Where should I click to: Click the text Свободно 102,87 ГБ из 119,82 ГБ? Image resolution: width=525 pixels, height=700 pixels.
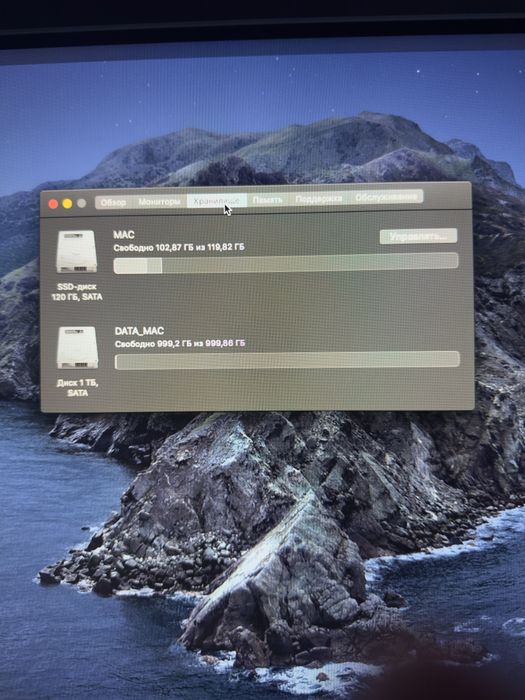click(179, 247)
